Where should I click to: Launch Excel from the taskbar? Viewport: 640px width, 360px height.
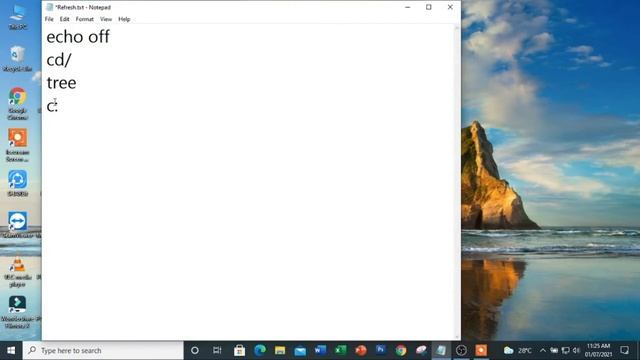coord(340,350)
